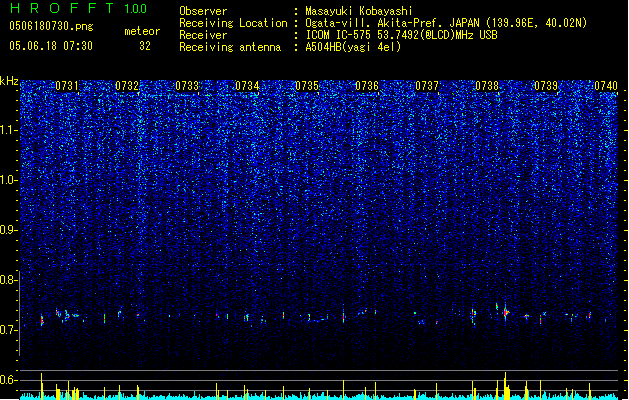Click the 0.9 frequency axis label
The width and height of the screenshot is (629, 400).
pos(9,230)
